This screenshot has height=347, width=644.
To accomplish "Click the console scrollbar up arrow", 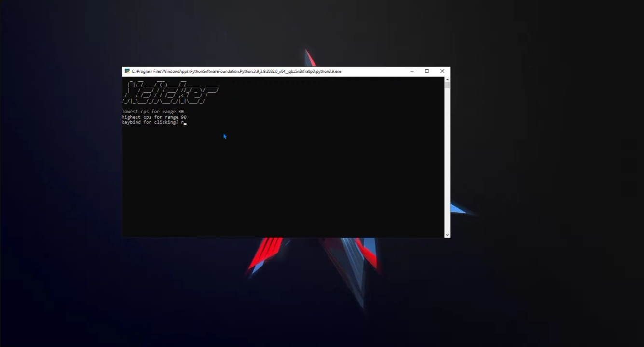I will pos(447,80).
